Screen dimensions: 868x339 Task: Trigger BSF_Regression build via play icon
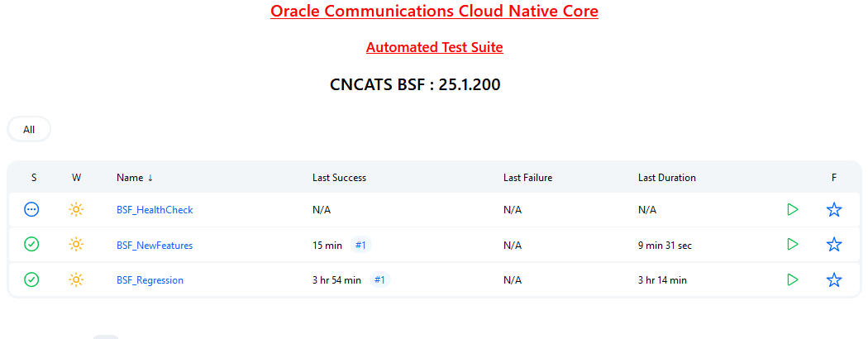793,279
